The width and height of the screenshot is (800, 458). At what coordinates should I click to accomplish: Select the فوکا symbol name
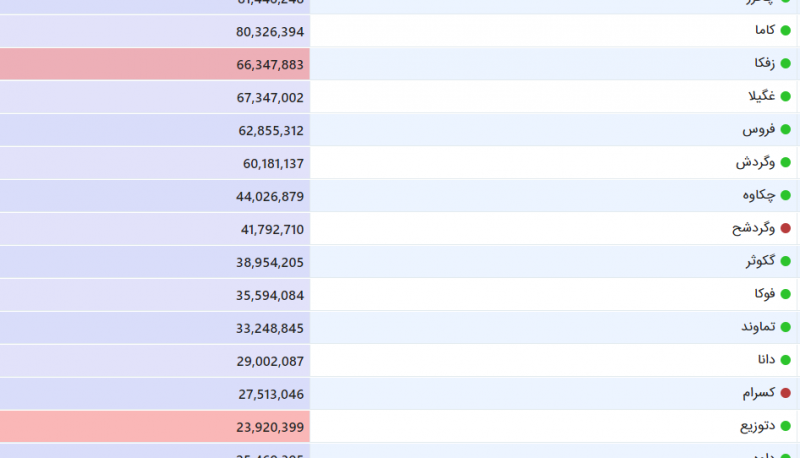click(x=765, y=294)
